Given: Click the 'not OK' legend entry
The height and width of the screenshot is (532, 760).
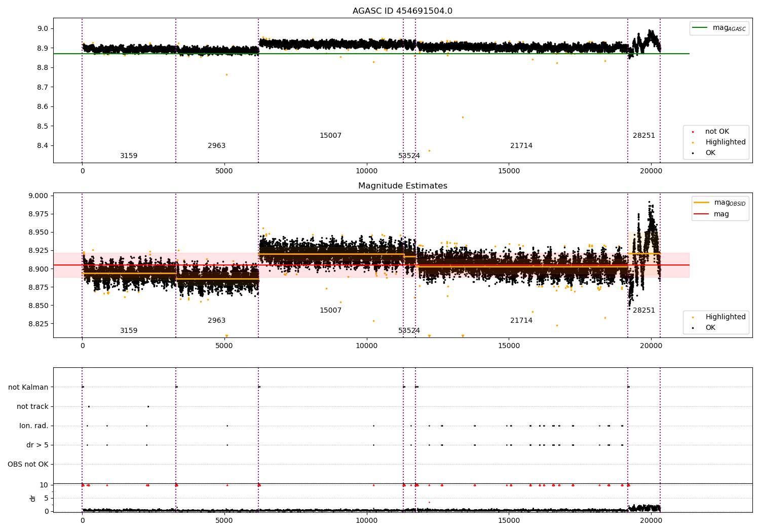Looking at the screenshot, I should 717,132.
